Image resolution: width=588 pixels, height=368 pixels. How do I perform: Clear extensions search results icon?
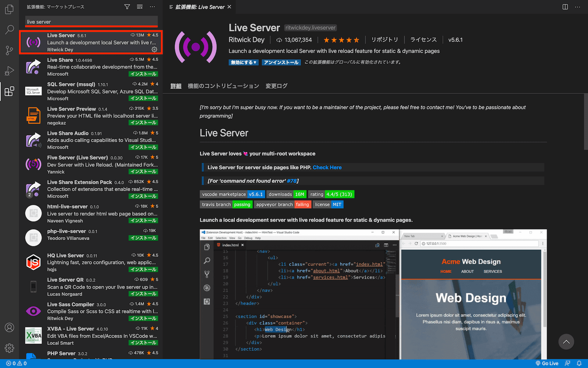[140, 7]
